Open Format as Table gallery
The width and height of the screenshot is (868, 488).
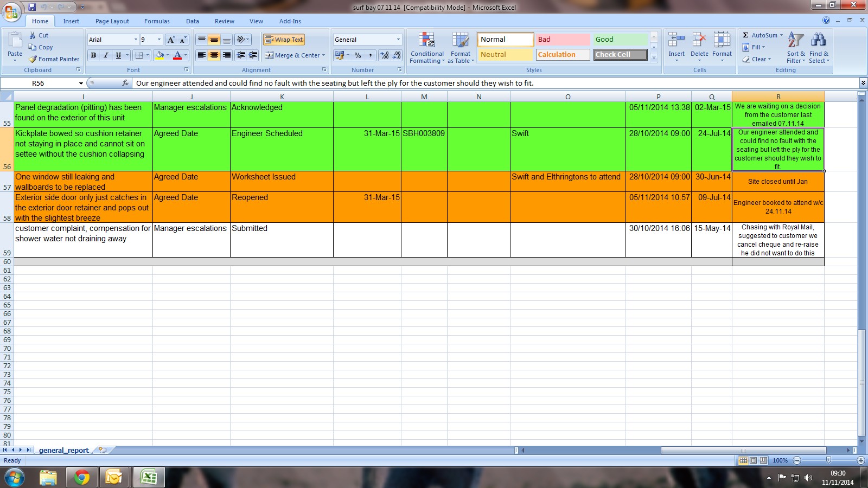pyautogui.click(x=460, y=41)
